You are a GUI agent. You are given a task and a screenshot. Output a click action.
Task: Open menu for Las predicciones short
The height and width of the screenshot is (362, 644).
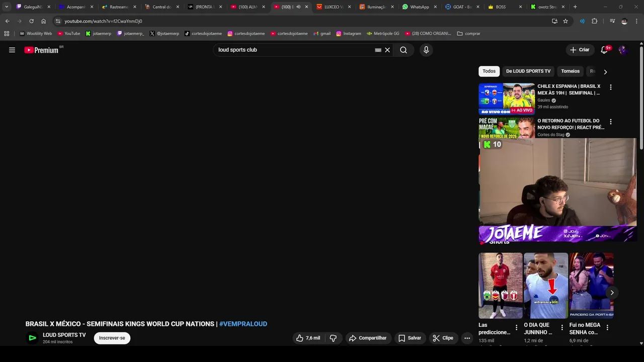(516, 327)
